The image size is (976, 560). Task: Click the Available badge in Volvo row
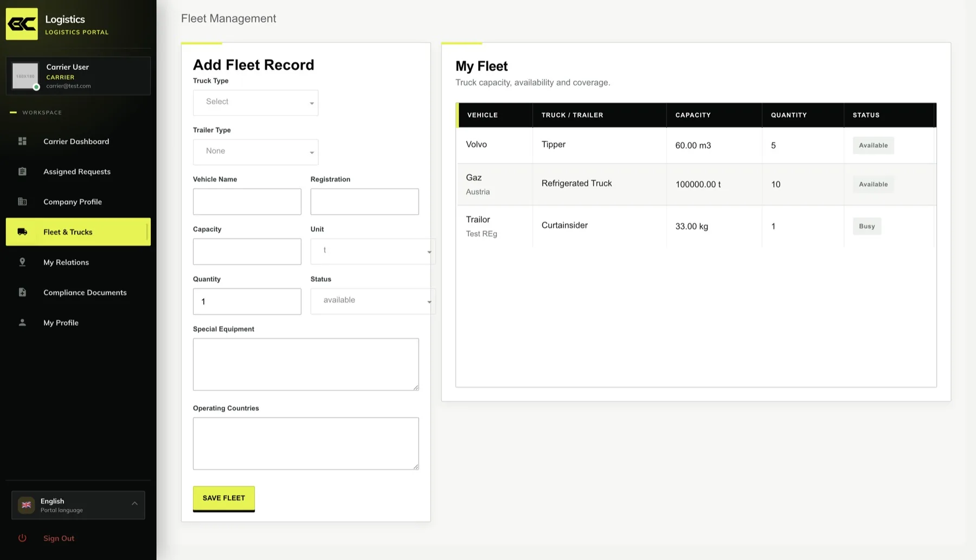click(873, 145)
